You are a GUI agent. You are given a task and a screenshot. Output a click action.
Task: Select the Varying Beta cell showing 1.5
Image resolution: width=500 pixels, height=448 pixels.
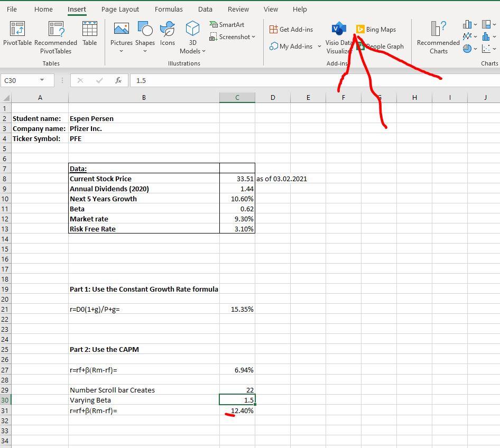237,400
